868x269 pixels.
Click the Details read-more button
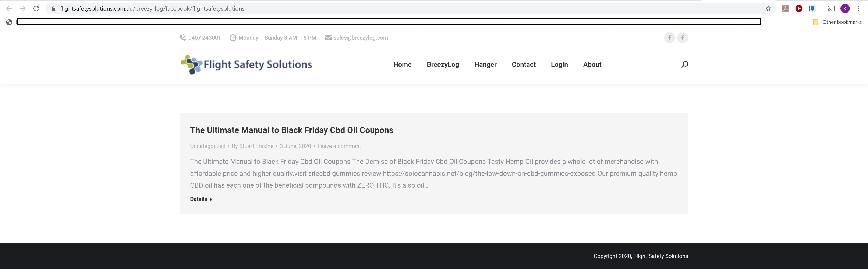point(201,199)
